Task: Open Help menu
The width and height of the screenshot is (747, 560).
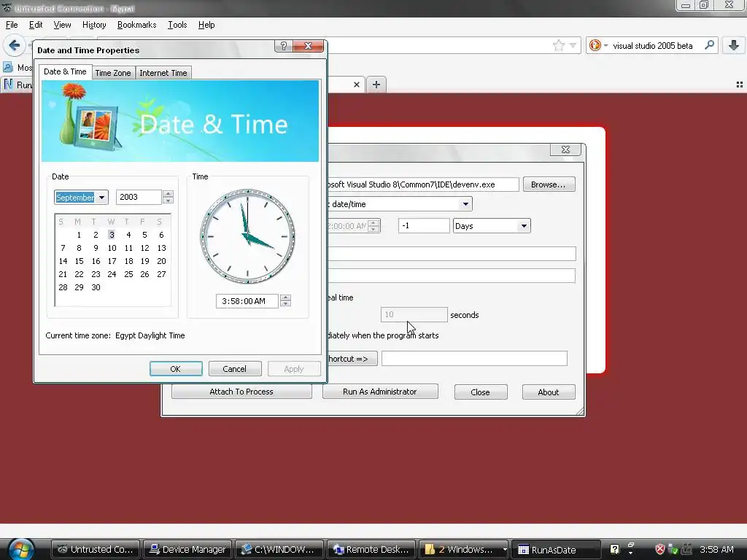Action: pyautogui.click(x=206, y=25)
